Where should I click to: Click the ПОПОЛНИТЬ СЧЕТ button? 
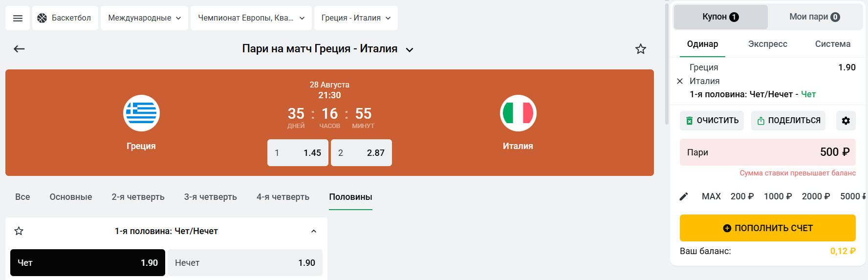tap(767, 228)
